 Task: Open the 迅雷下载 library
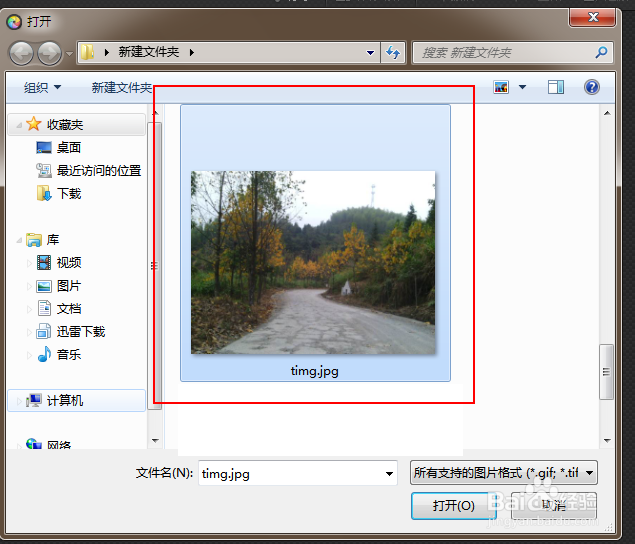[x=81, y=332]
